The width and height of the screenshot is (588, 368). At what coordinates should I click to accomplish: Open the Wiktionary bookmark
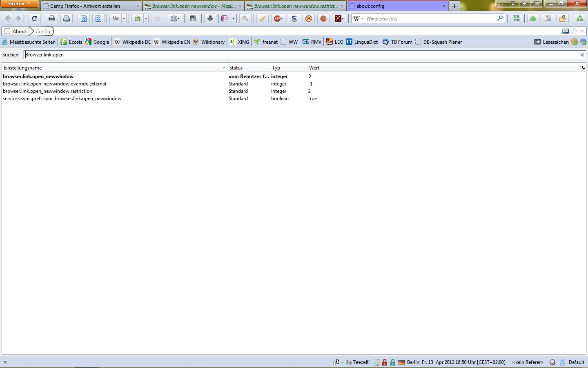209,42
